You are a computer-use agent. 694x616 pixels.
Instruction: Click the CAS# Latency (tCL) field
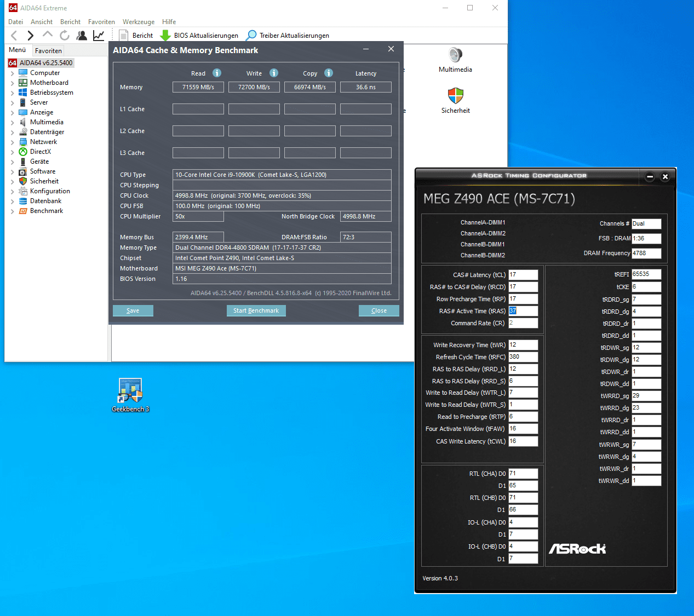[523, 275]
